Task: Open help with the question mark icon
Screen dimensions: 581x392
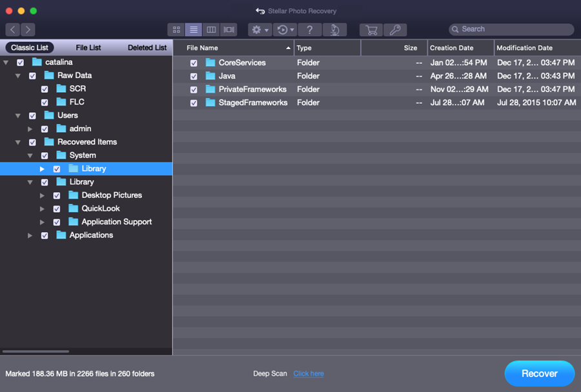Action: 310,30
